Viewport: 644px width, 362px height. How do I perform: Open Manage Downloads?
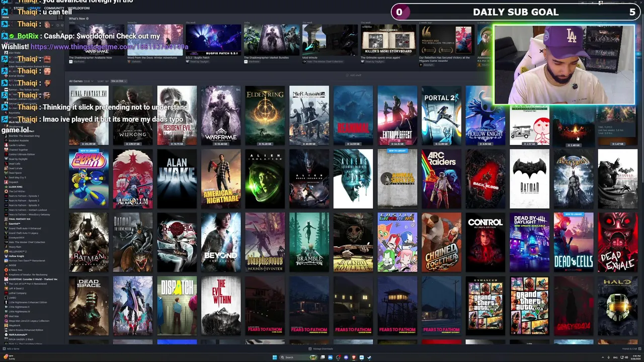pos(320,349)
